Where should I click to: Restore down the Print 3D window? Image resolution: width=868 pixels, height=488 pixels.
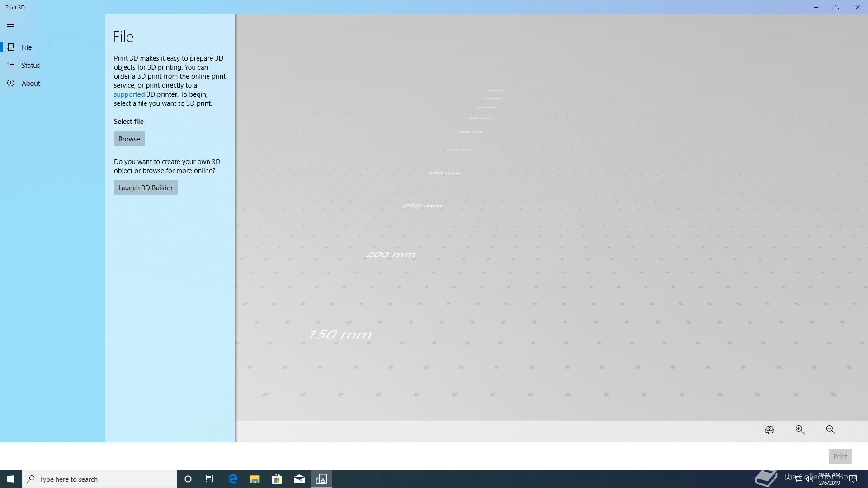coord(837,7)
